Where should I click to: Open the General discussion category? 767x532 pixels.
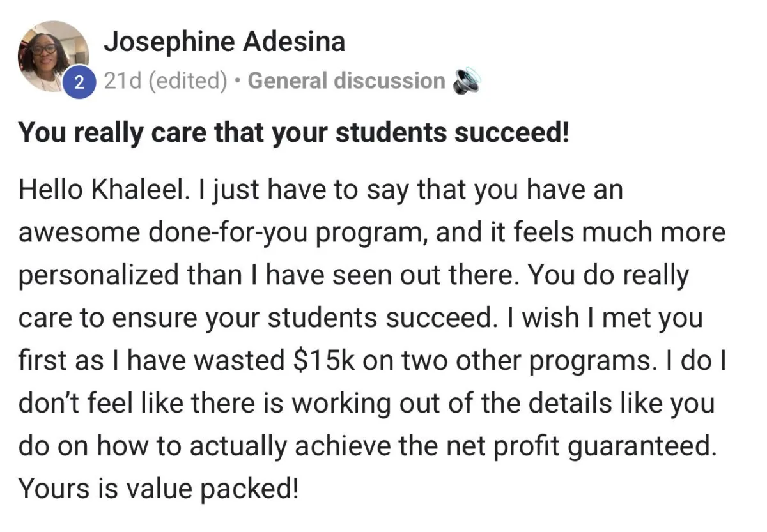click(346, 81)
